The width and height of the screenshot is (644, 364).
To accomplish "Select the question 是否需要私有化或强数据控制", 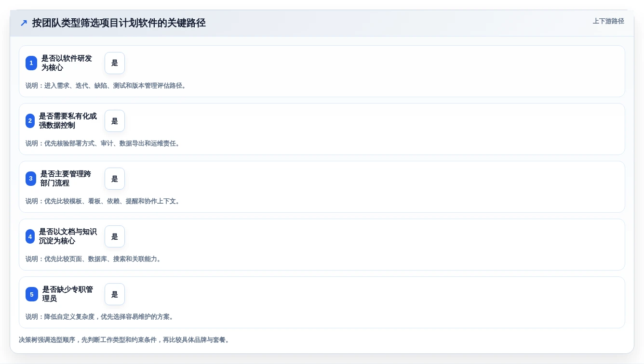I will tap(68, 121).
